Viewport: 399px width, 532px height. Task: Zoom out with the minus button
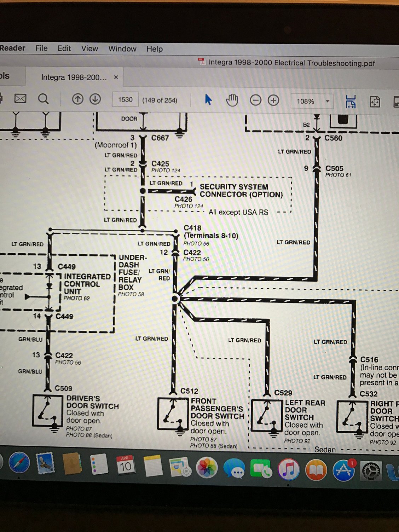255,101
